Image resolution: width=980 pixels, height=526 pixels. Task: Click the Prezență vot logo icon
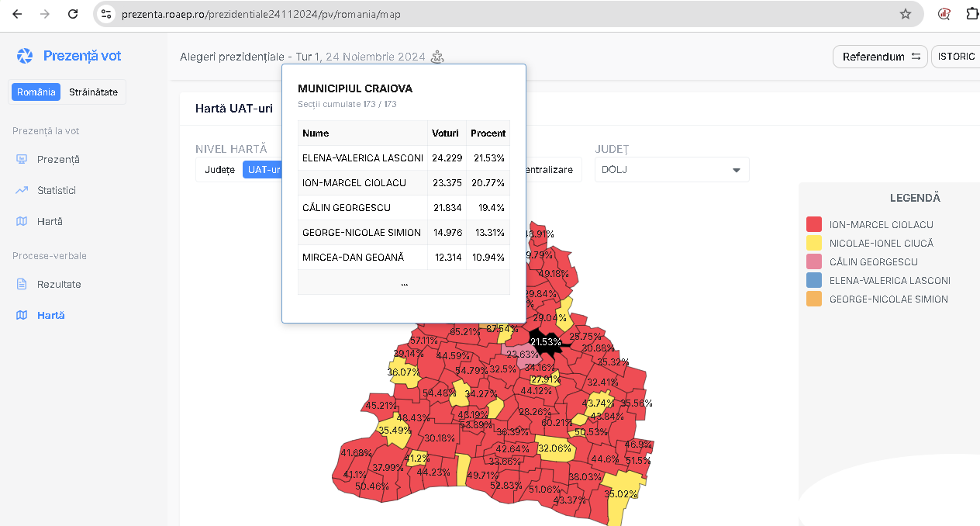click(x=25, y=56)
